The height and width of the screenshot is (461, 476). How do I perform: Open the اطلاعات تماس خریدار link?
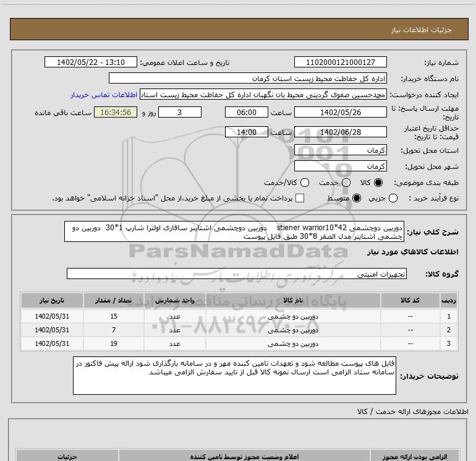tap(104, 95)
